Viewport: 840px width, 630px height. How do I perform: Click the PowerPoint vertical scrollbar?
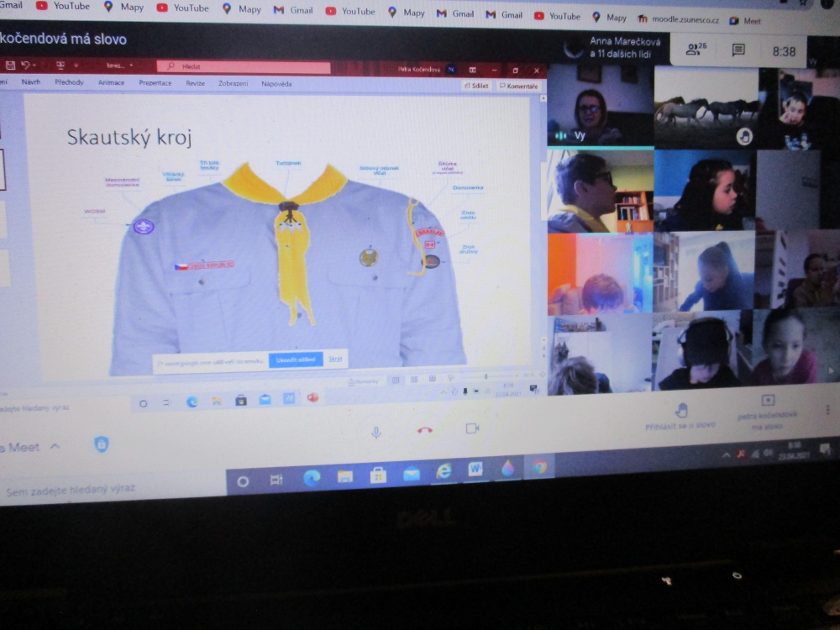point(543,219)
